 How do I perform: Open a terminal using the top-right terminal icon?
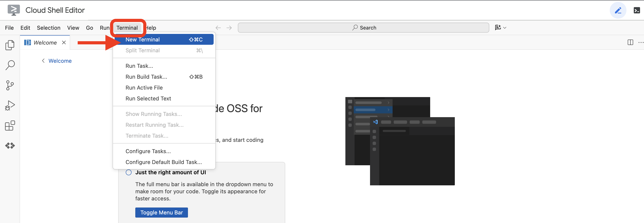point(637,10)
